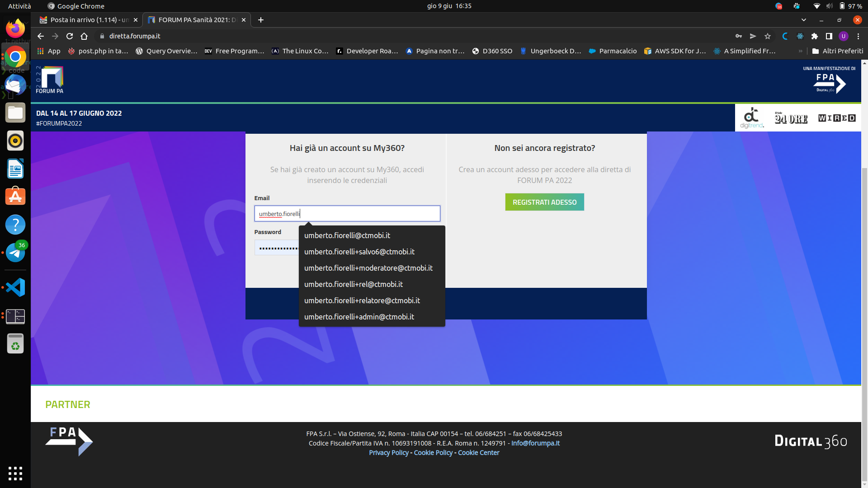Click the info@forumpa.it email link

[535, 443]
